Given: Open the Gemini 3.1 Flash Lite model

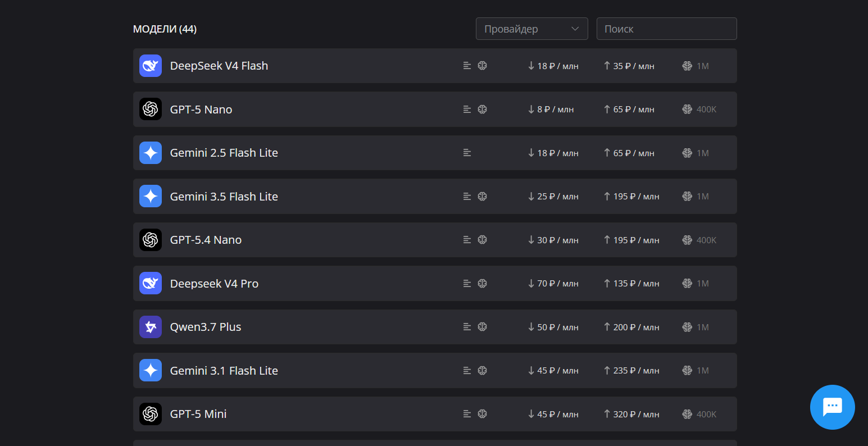Looking at the screenshot, I should (x=435, y=371).
